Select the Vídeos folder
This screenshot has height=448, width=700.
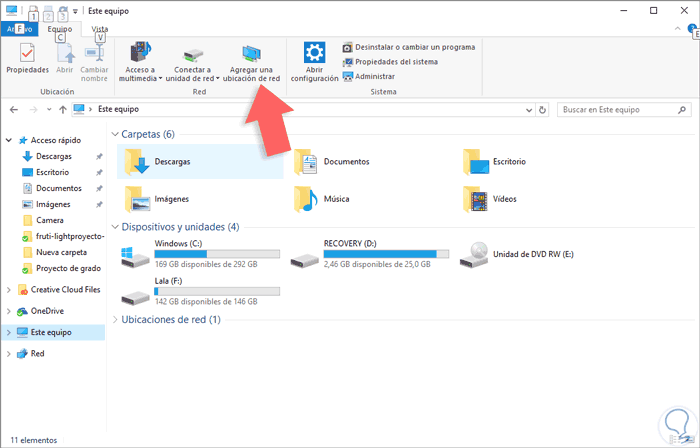click(490, 199)
